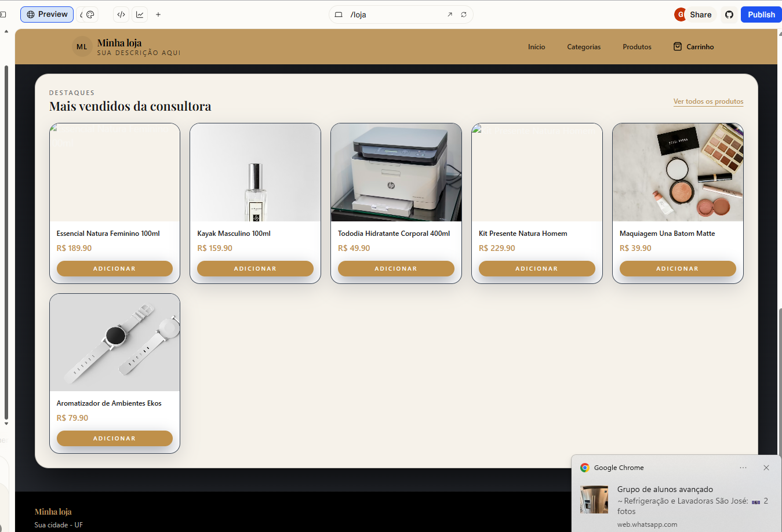Open the GitHub integration icon
The height and width of the screenshot is (532, 782).
coord(729,14)
